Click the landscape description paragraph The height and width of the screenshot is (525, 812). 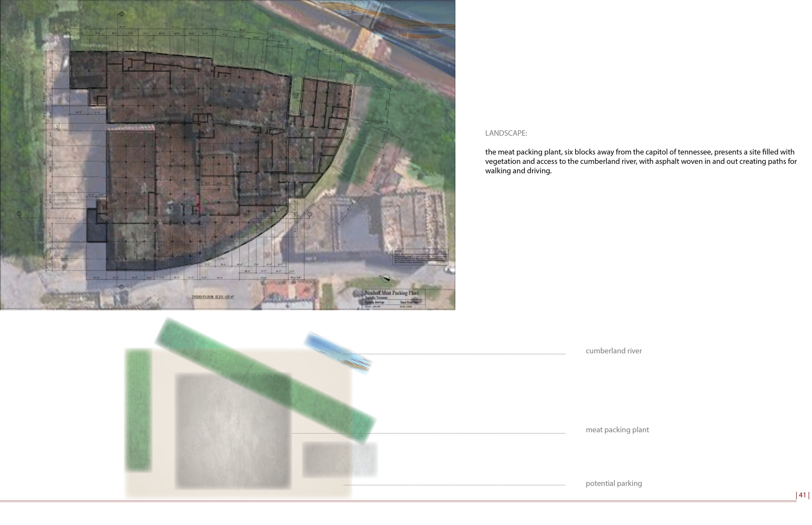pyautogui.click(x=641, y=161)
